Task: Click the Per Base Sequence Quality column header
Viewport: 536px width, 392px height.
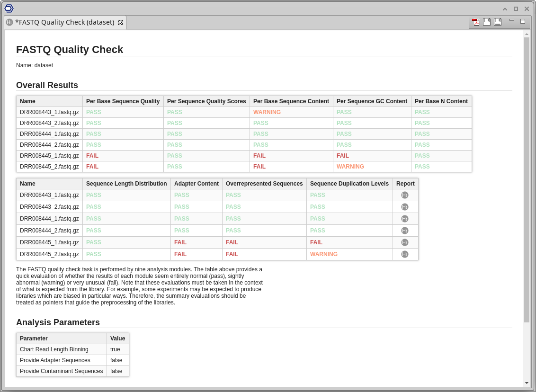Action: click(123, 101)
